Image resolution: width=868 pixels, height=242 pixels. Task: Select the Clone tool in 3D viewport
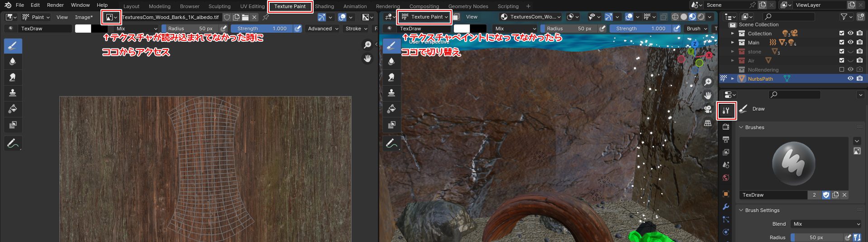391,93
